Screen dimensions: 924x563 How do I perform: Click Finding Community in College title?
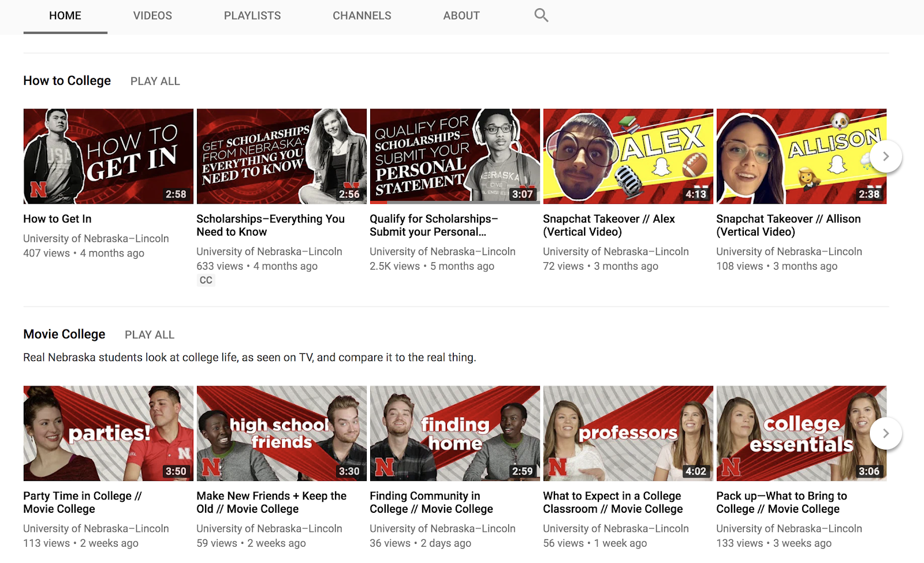431,502
